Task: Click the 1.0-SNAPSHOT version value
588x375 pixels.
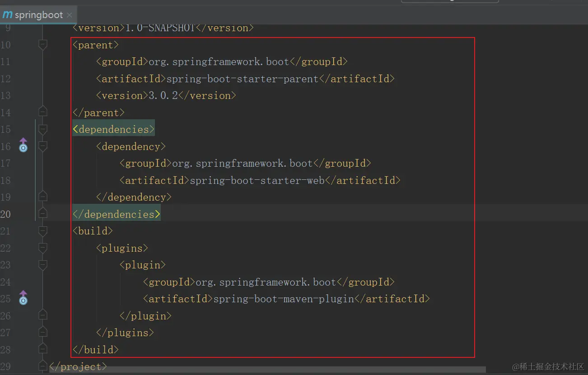Action: tap(159, 28)
